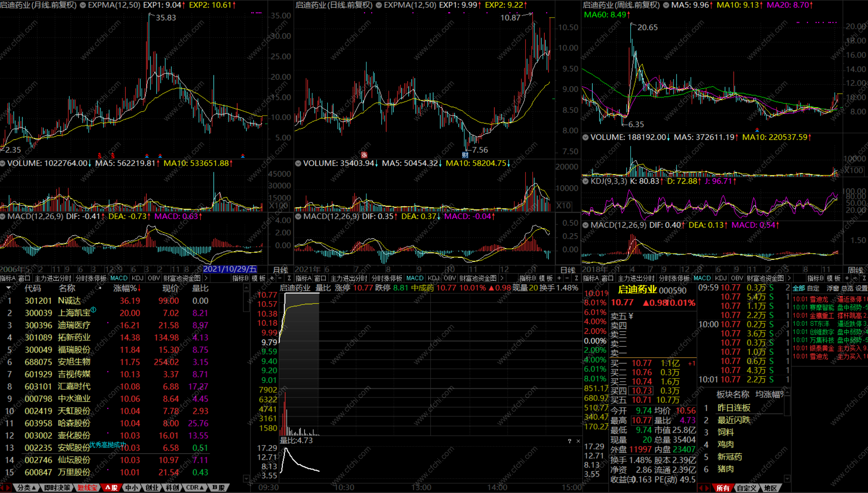This screenshot has width=868, height=493.
Task: Click the 涨 marker icon on daily chart
Action: point(364,155)
